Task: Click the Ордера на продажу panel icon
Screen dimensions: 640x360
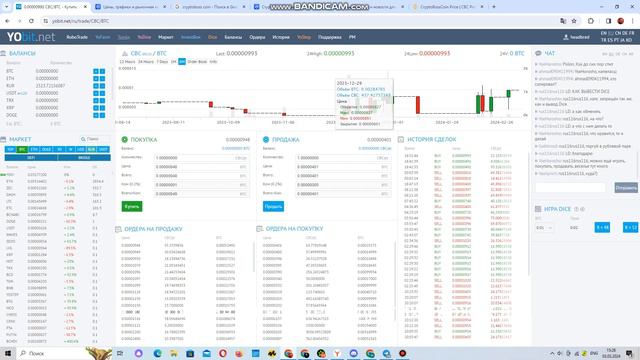Action: pos(118,229)
